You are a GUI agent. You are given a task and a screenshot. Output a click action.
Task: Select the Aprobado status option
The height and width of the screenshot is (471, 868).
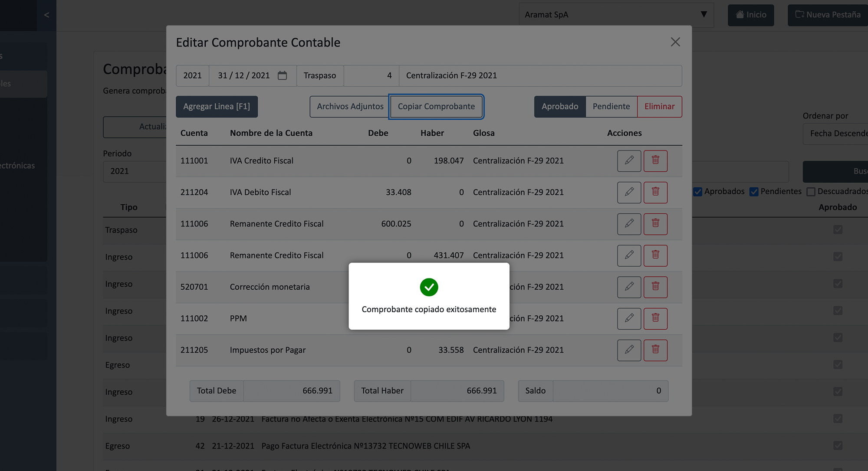pos(560,107)
